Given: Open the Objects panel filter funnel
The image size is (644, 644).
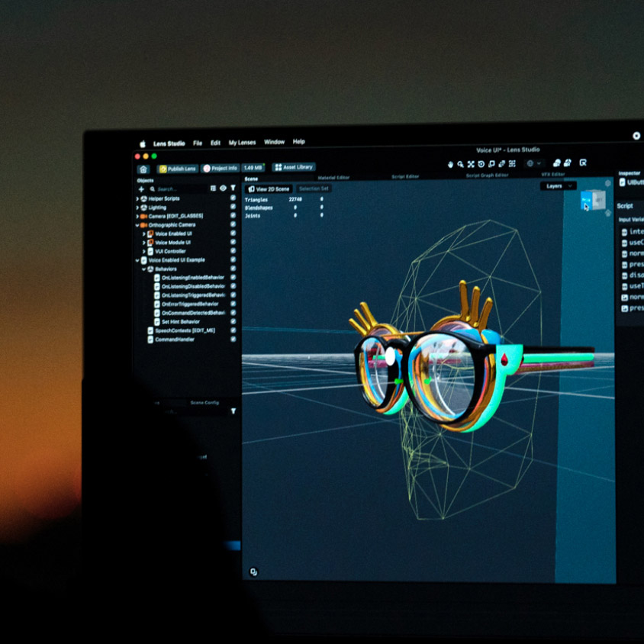Looking at the screenshot, I should point(233,188).
